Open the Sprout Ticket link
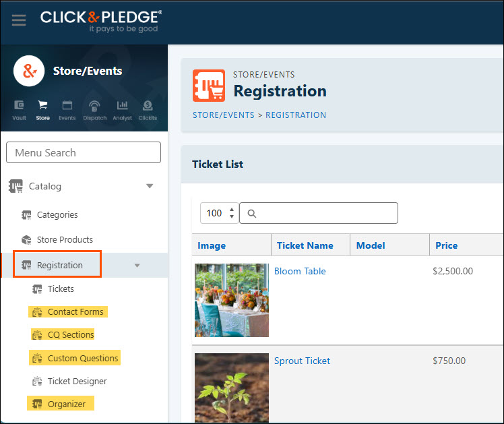Viewport: 504px width, 424px height. click(302, 361)
